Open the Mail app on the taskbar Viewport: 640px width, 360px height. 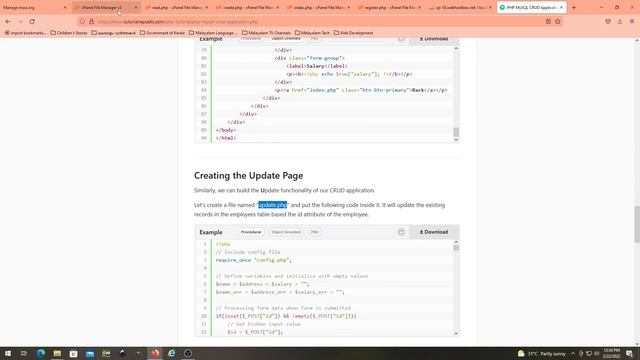point(90,353)
